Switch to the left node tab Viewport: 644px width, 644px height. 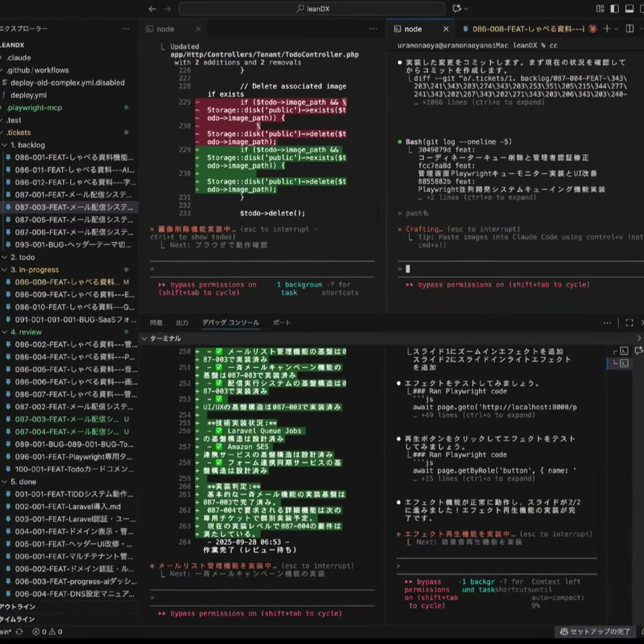[165, 29]
